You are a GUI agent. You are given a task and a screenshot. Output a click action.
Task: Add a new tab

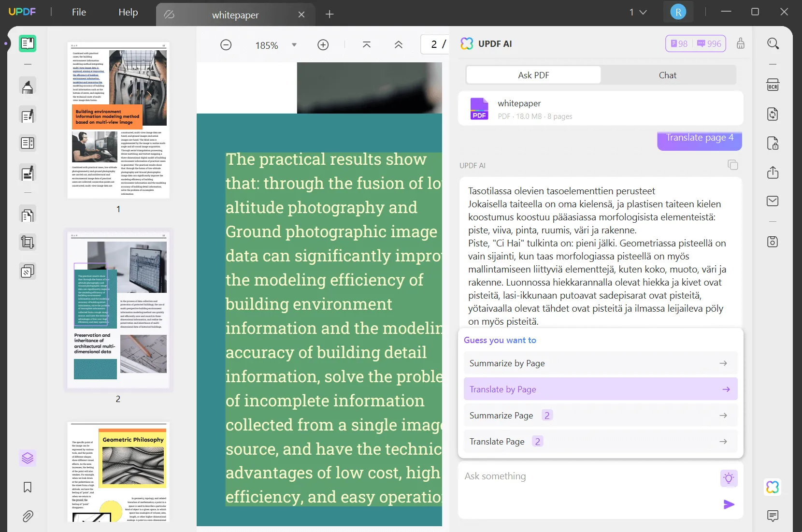[x=329, y=14]
